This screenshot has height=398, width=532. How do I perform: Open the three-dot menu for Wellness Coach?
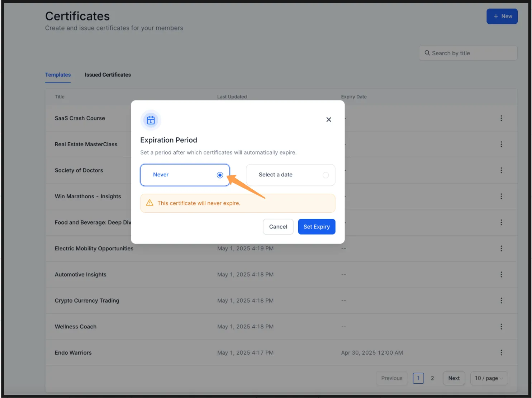[501, 327]
